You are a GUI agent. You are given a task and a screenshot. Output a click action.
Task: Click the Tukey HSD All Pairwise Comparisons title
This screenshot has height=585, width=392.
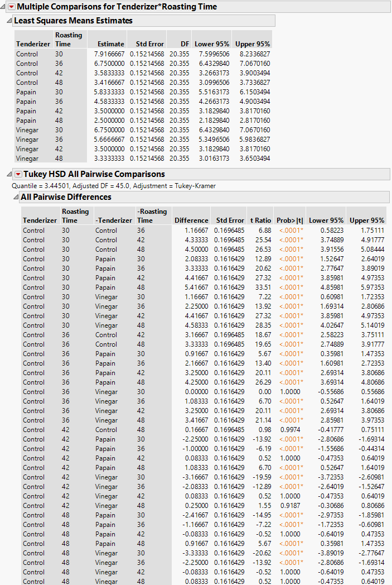(x=94, y=174)
